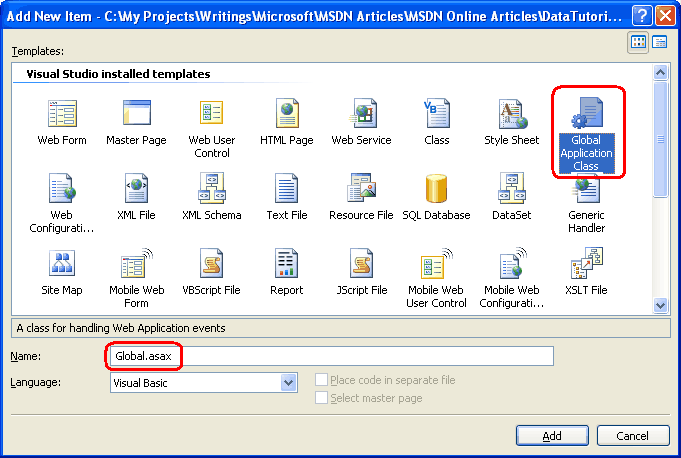The width and height of the screenshot is (681, 458).
Task: Choose the Site Map template
Action: [62, 272]
